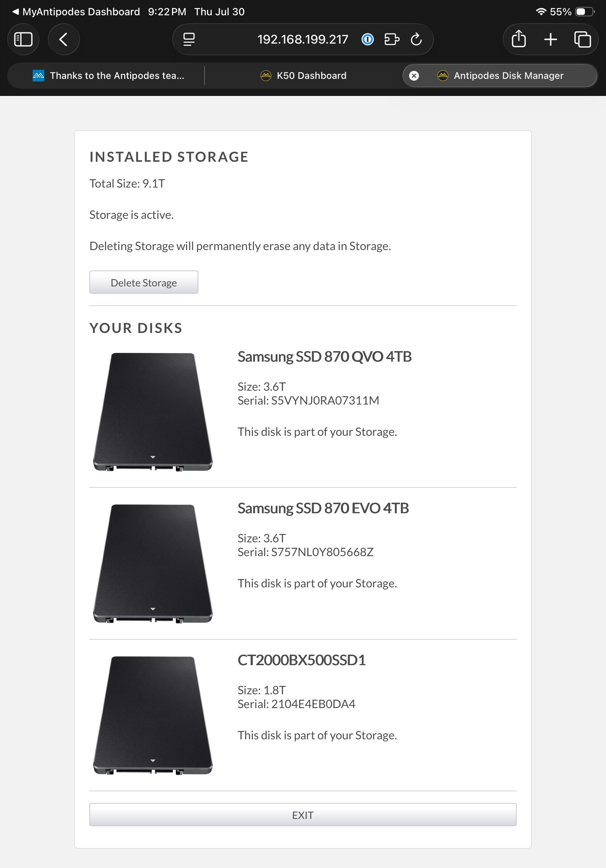Screen dimensions: 606x868
Task: Click the Samsung 870 EVO disk image
Action: (x=153, y=564)
